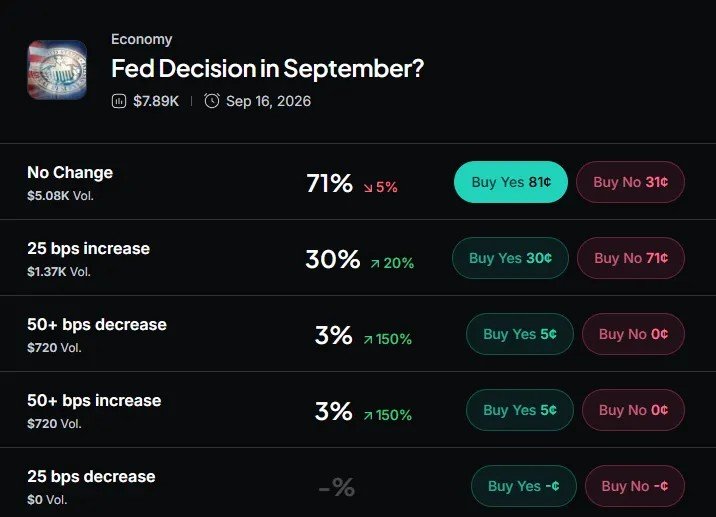716x517 pixels.
Task: Click the volume bar chart icon
Action: (119, 101)
